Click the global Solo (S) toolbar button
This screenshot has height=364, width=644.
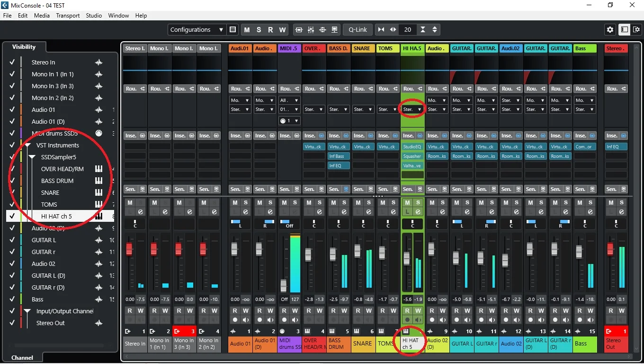[x=259, y=30]
